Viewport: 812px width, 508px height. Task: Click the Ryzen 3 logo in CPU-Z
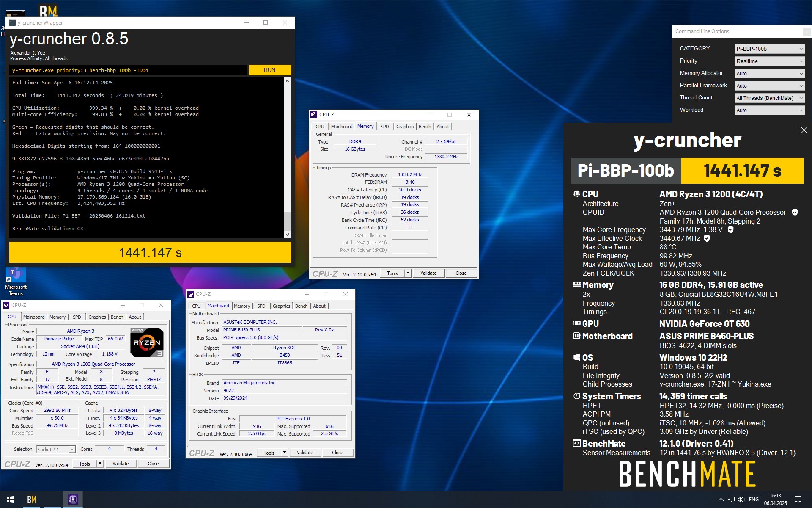click(146, 342)
